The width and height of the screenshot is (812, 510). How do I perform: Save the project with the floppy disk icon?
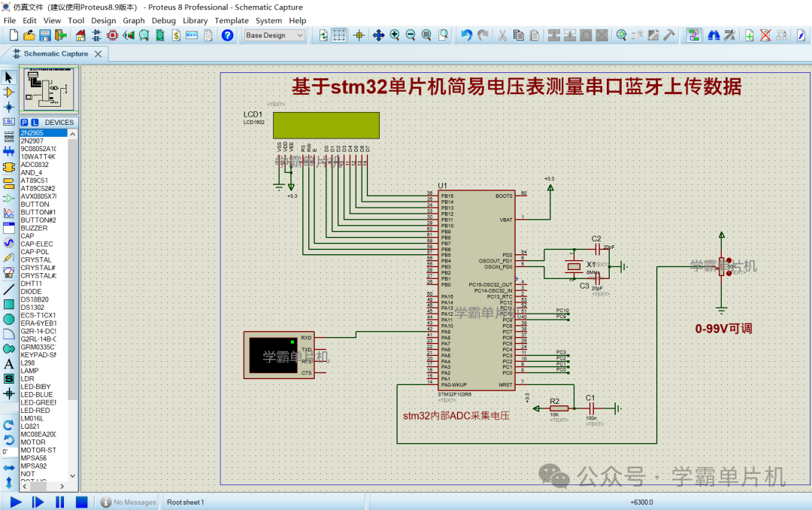pyautogui.click(x=45, y=35)
